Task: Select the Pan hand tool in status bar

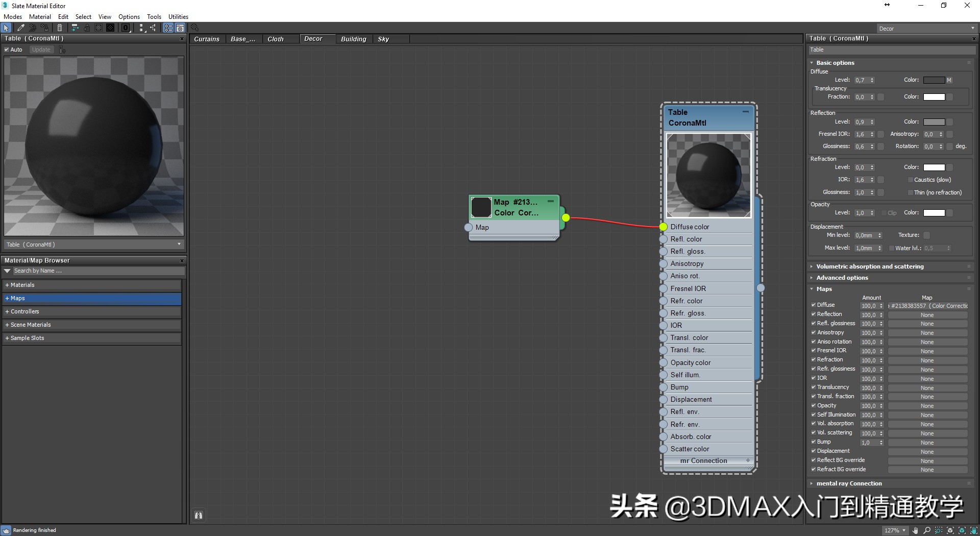Action: [916, 530]
